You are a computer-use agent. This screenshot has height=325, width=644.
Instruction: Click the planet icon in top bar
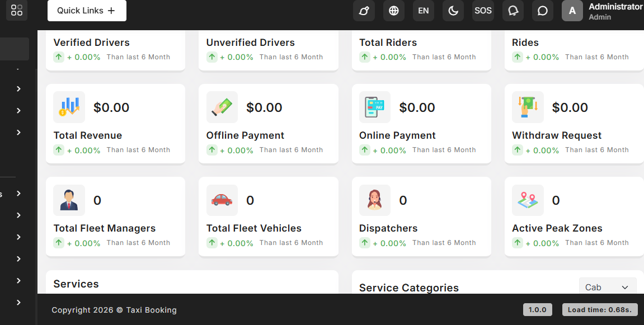[364, 11]
